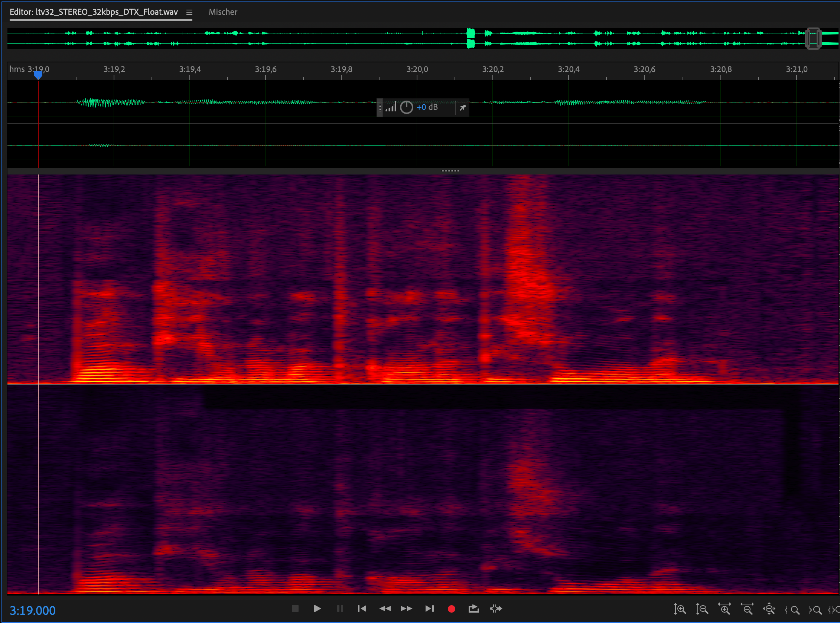This screenshot has width=840, height=623.
Task: Zoom out time icon
Action: coord(747,609)
